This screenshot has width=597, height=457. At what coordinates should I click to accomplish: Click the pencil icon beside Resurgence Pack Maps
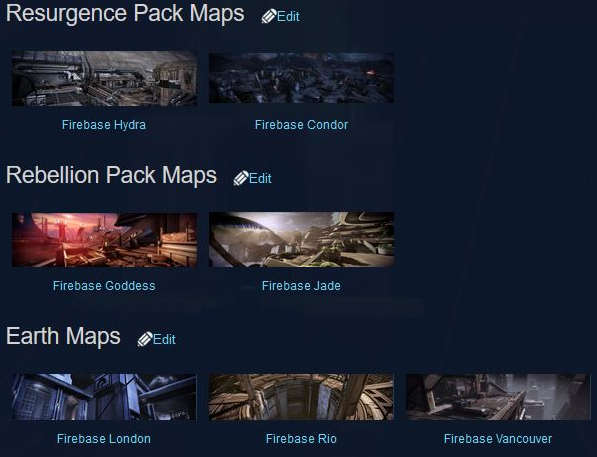(x=269, y=16)
